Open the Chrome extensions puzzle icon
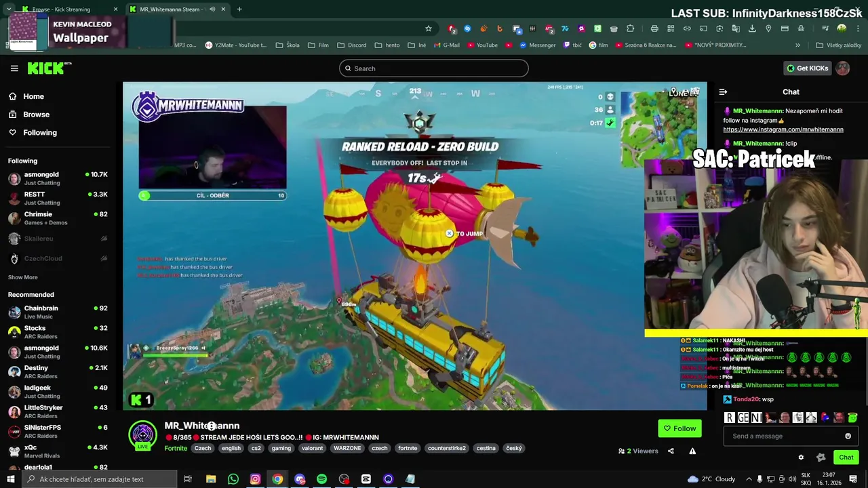This screenshot has height=488, width=868. pyautogui.click(x=631, y=28)
